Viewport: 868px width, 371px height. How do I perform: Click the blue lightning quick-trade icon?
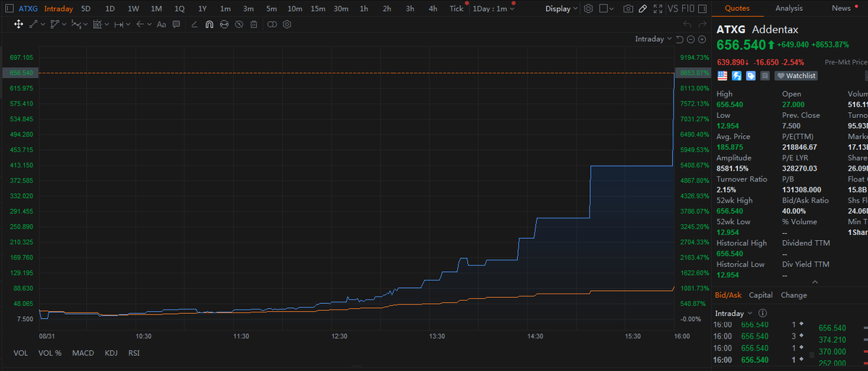(x=736, y=75)
